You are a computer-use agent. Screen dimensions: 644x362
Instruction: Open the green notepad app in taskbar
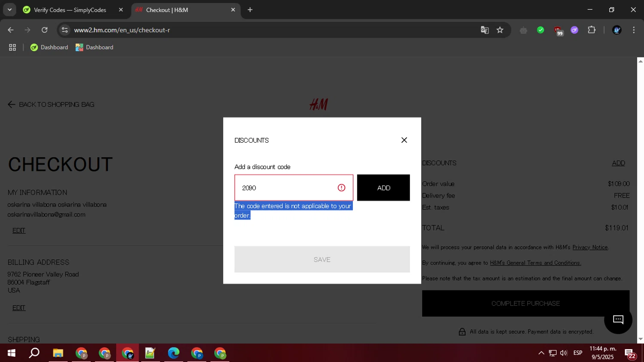click(x=150, y=353)
